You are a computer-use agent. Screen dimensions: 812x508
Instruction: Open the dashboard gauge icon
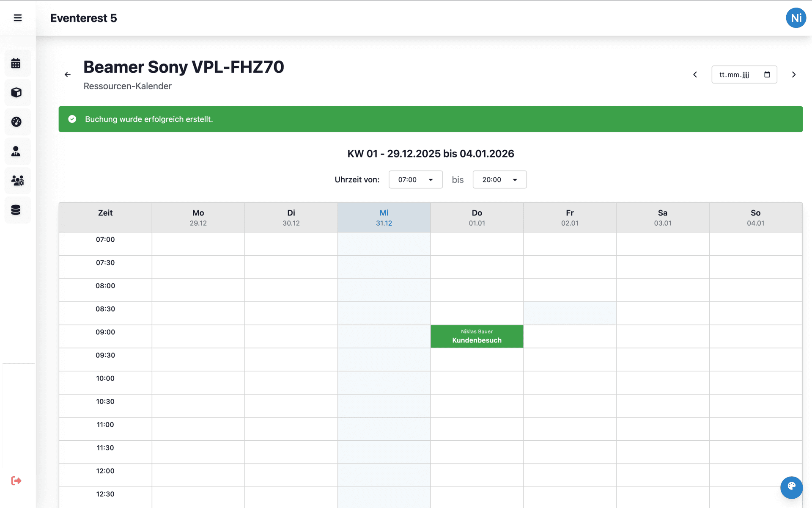click(x=16, y=122)
